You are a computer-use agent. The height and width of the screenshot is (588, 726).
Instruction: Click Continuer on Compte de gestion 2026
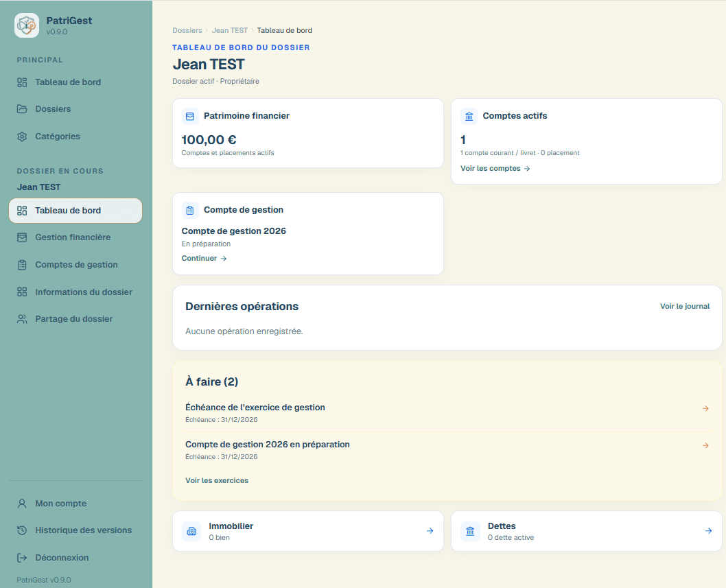pyautogui.click(x=204, y=259)
